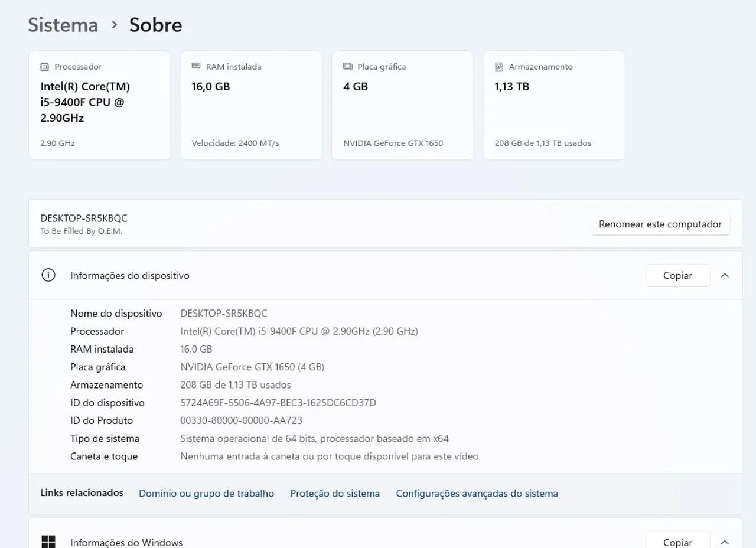Copy the device information with Copiar

[x=677, y=275]
